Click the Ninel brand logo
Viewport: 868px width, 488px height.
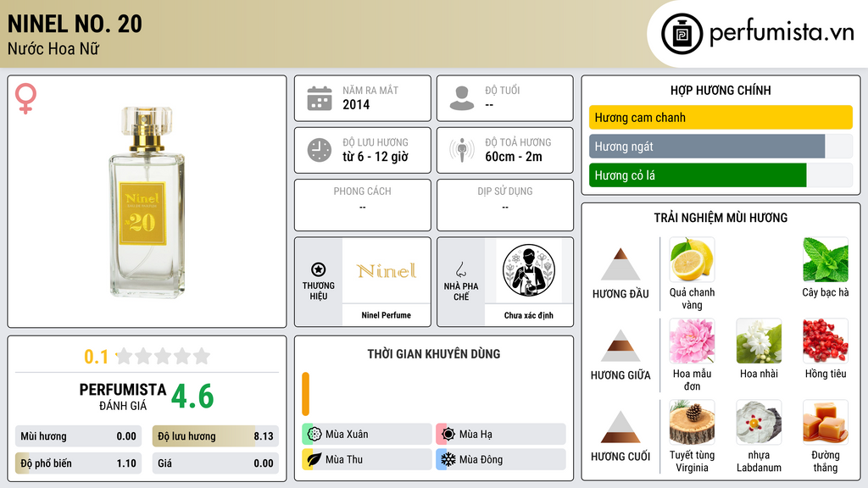tap(387, 271)
